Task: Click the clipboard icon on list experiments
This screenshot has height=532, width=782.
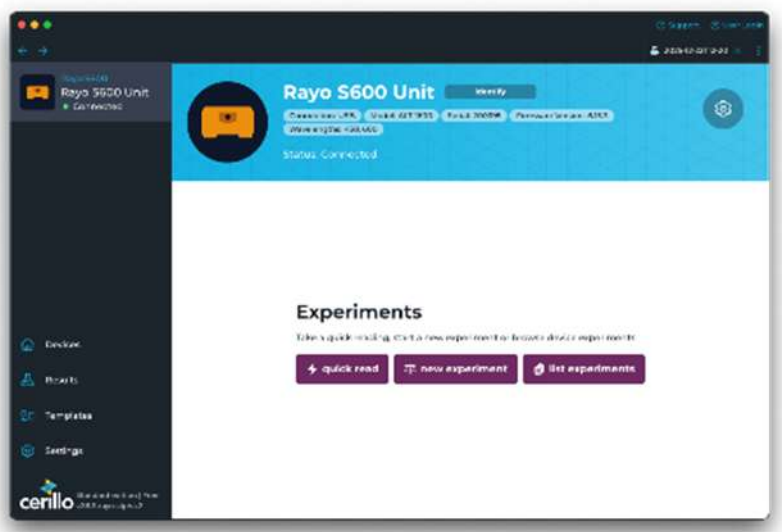Action: (x=539, y=369)
